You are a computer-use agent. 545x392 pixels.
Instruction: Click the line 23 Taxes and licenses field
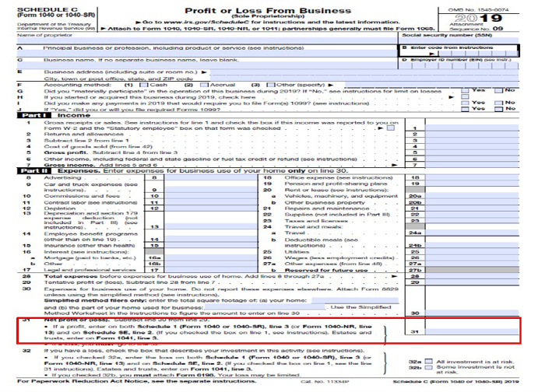click(x=473, y=220)
